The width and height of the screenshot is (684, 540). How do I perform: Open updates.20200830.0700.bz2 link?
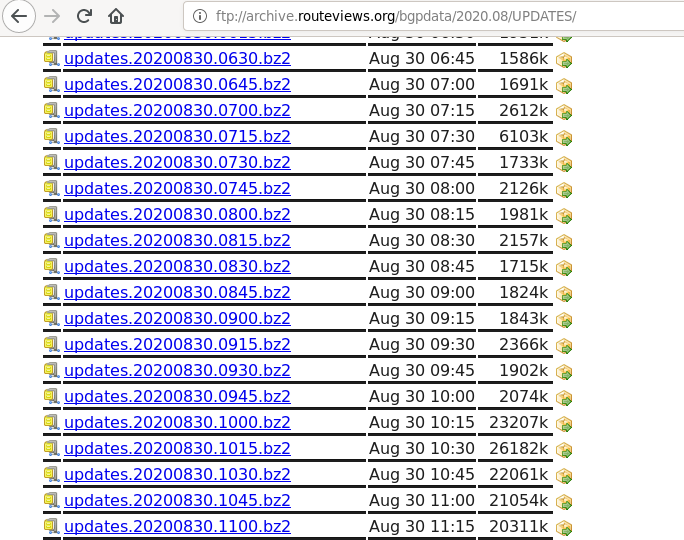click(177, 110)
